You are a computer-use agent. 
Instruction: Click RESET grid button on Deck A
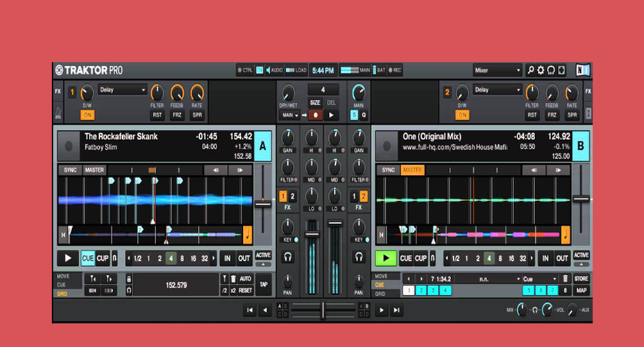pos(245,290)
